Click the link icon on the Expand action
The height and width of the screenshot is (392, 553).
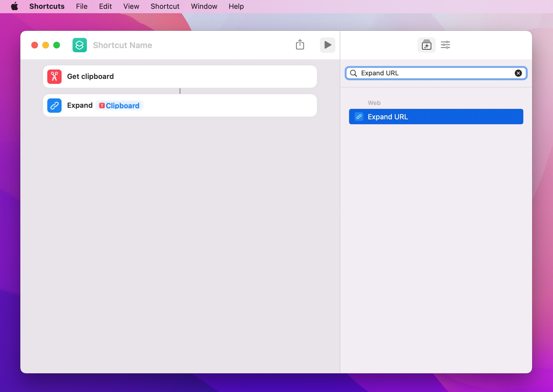click(x=54, y=106)
